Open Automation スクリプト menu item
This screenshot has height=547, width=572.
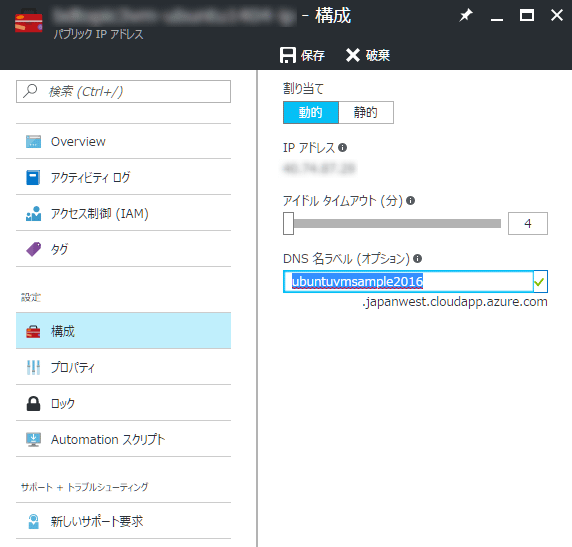(123, 439)
